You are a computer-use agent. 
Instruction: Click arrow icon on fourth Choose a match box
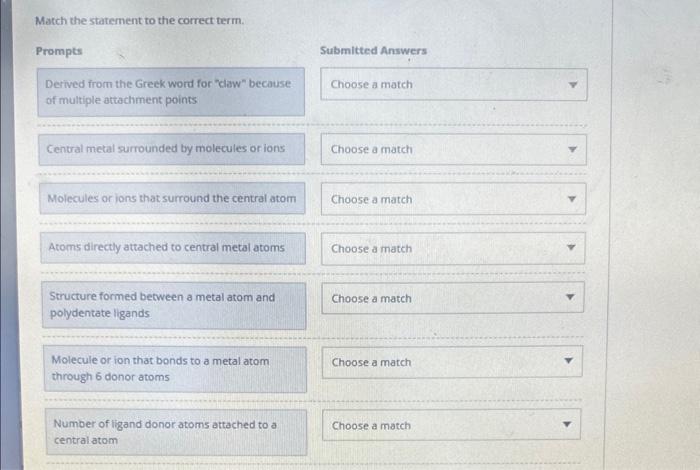[571, 247]
